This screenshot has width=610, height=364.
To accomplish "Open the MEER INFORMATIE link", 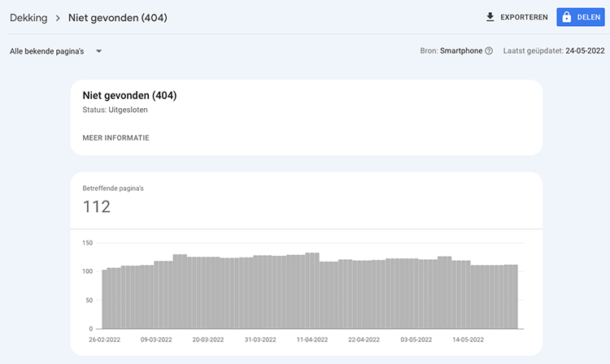I will tap(115, 138).
